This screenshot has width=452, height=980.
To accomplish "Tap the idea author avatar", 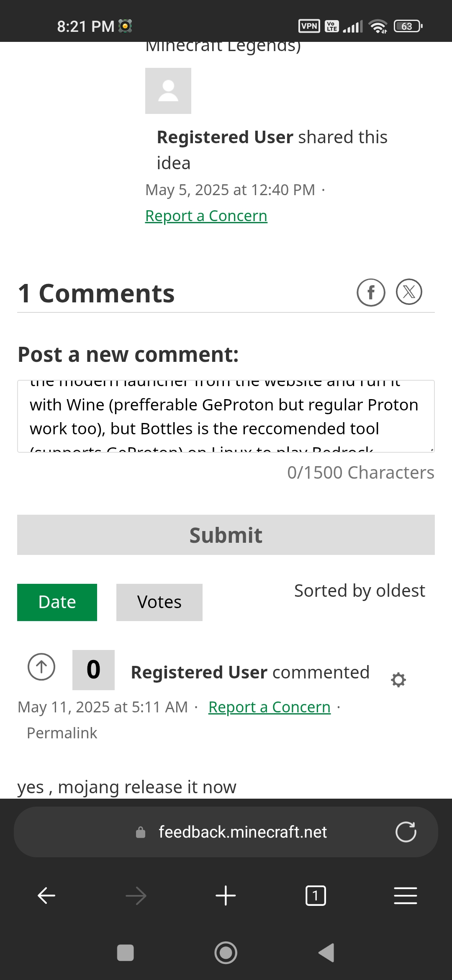I will tap(168, 91).
